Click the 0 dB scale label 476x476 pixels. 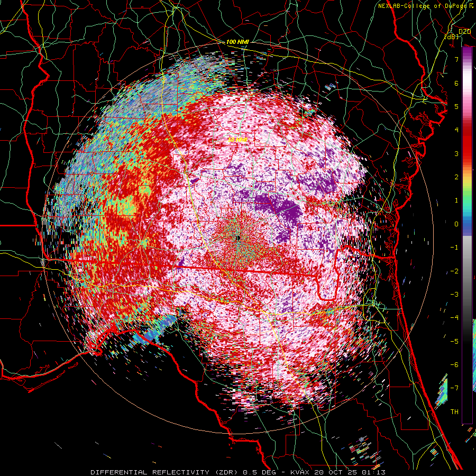tap(456, 224)
